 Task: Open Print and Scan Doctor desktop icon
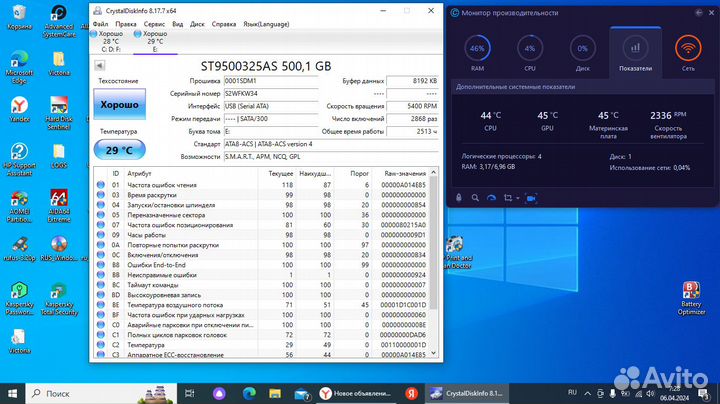pos(457,252)
